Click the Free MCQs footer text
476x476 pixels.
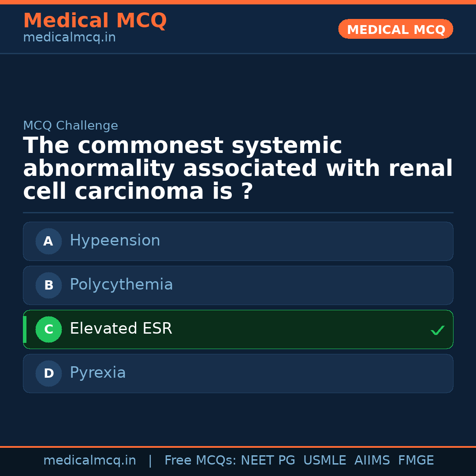point(201,461)
